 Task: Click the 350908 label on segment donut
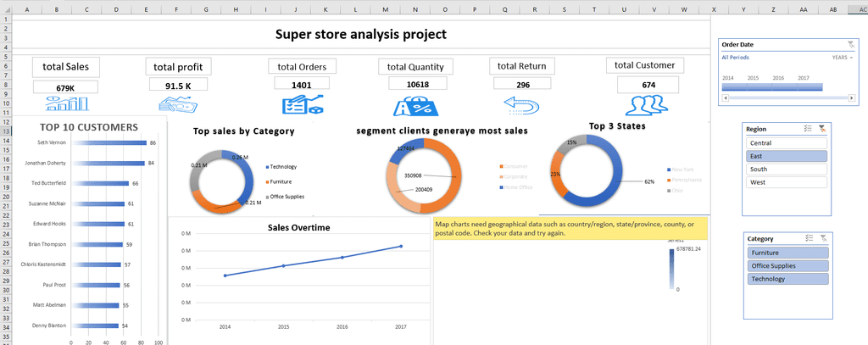point(413,175)
